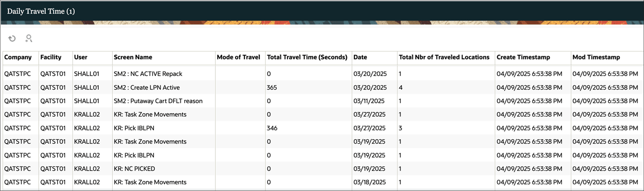Select the SM2 : NC ACTIVE Repack row
The width and height of the screenshot is (644, 191).
pos(148,74)
